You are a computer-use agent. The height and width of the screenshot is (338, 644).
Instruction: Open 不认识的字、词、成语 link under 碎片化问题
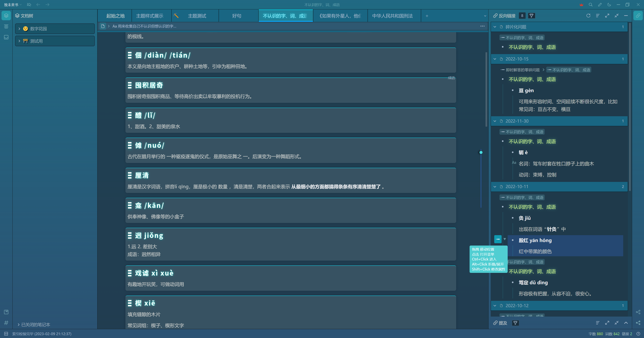[x=532, y=47]
